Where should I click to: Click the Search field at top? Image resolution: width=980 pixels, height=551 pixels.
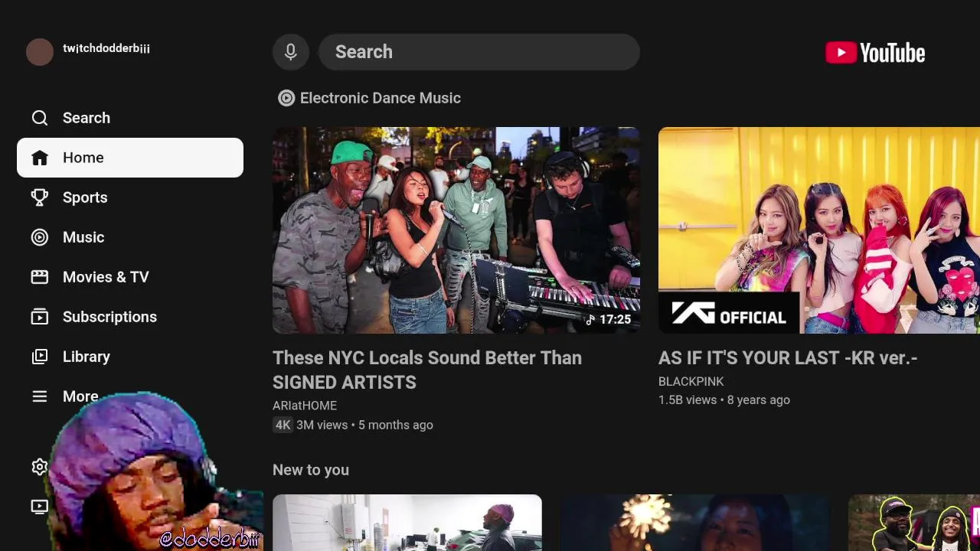479,52
